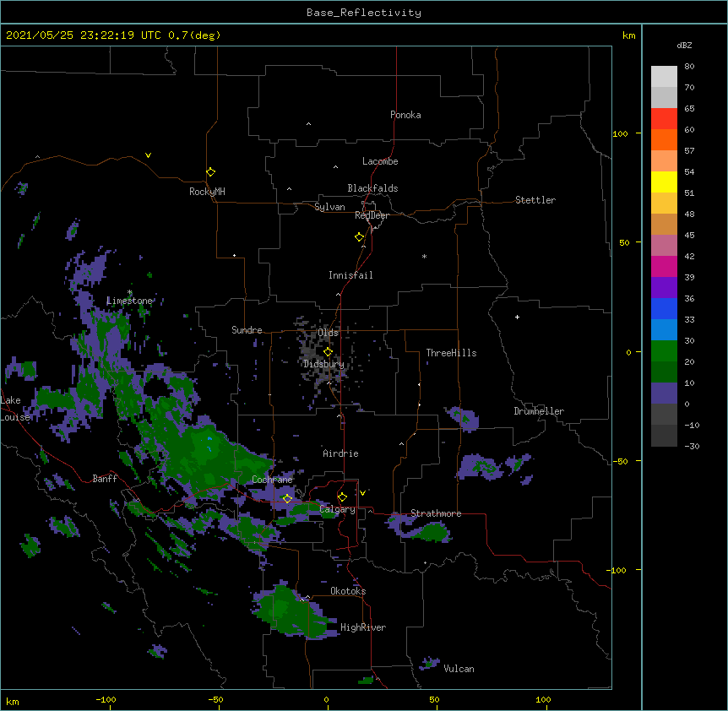The width and height of the screenshot is (728, 711).
Task: Click the Calgary city label
Action: [338, 509]
